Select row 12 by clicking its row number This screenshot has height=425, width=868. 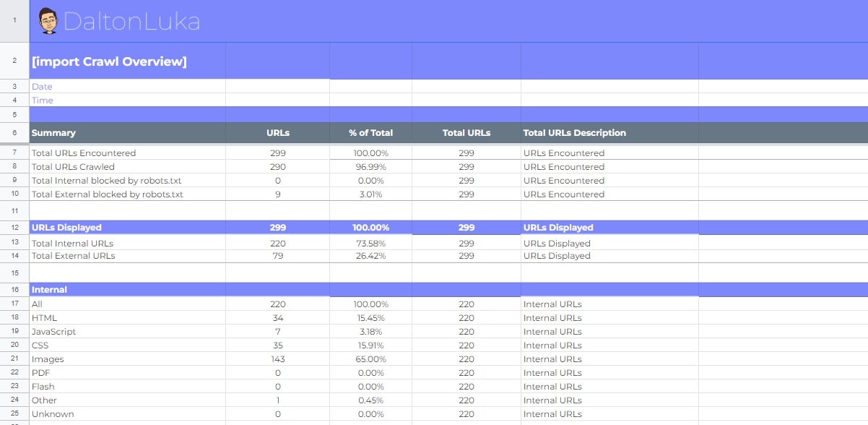(x=14, y=227)
